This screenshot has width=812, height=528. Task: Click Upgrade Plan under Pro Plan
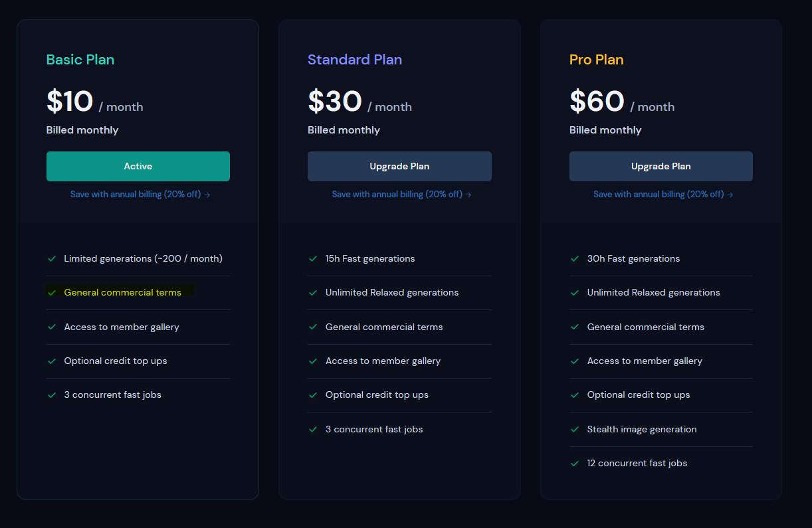[x=660, y=166]
